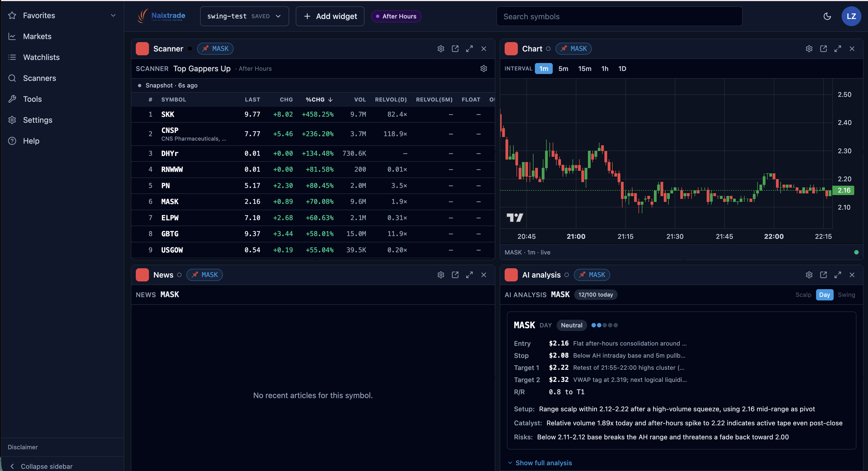Click the Scanner widget red color swatch

142,49
